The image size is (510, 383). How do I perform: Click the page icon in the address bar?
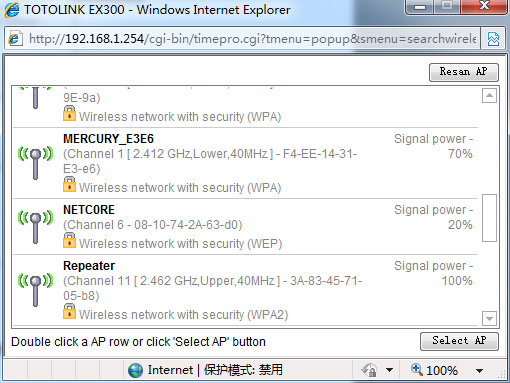pos(15,39)
